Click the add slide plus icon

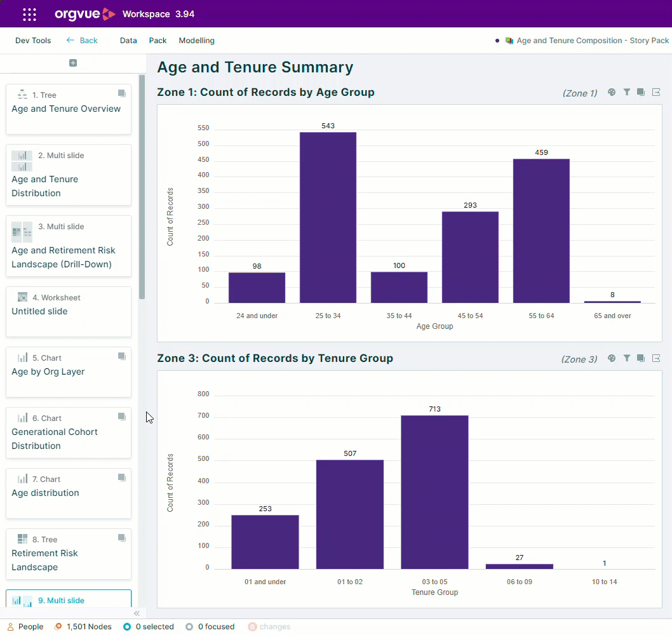[x=73, y=63]
